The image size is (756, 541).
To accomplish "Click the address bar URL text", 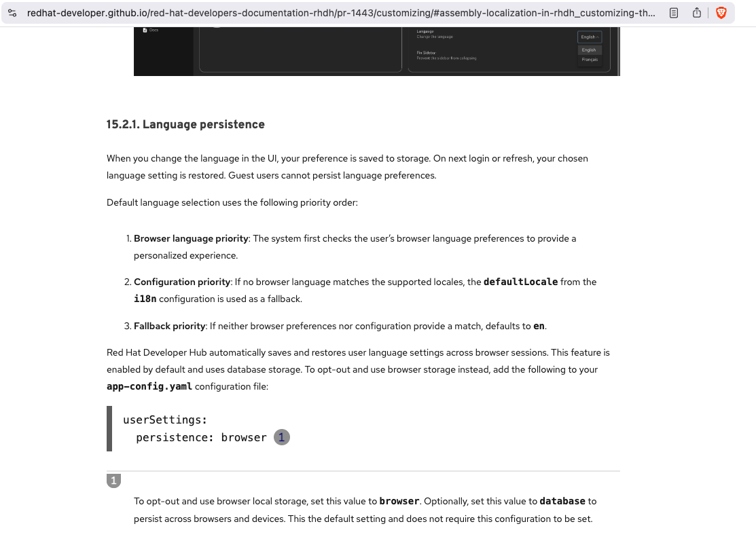I will coord(340,13).
